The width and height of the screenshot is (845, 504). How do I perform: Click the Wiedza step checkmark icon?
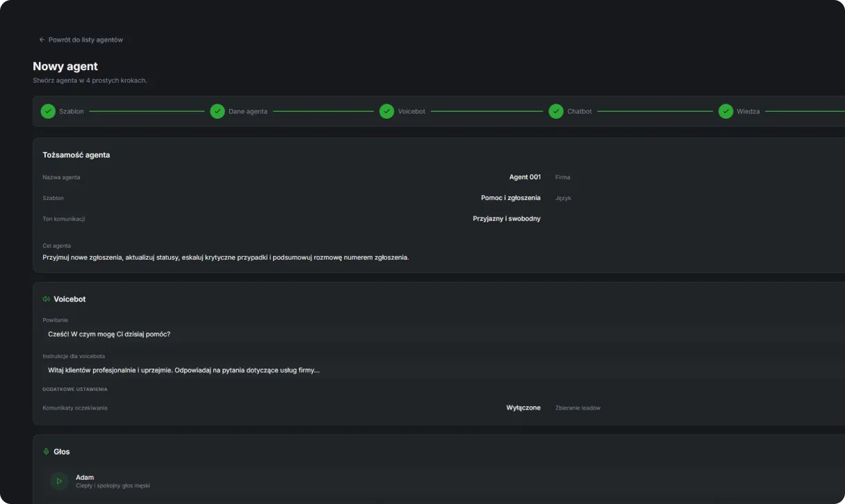point(726,111)
